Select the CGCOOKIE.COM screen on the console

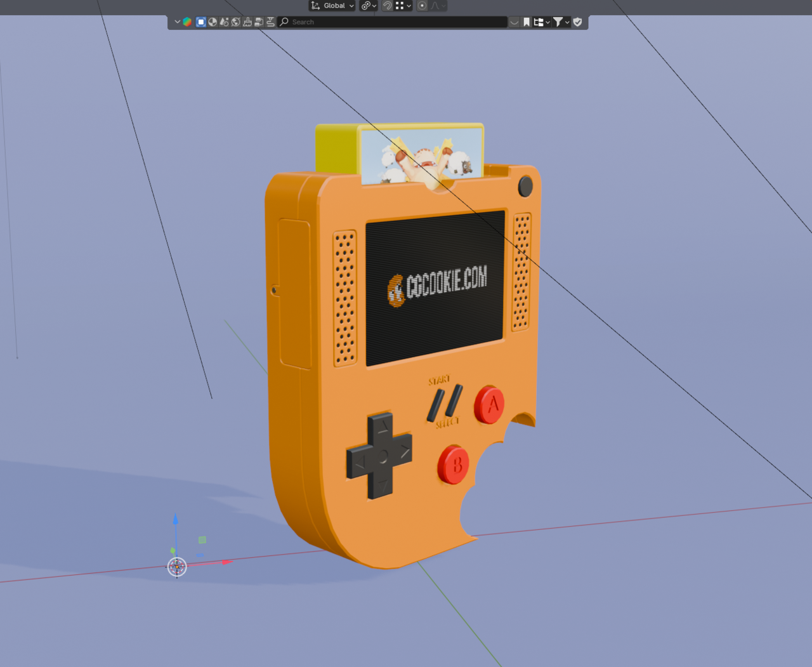(x=435, y=288)
